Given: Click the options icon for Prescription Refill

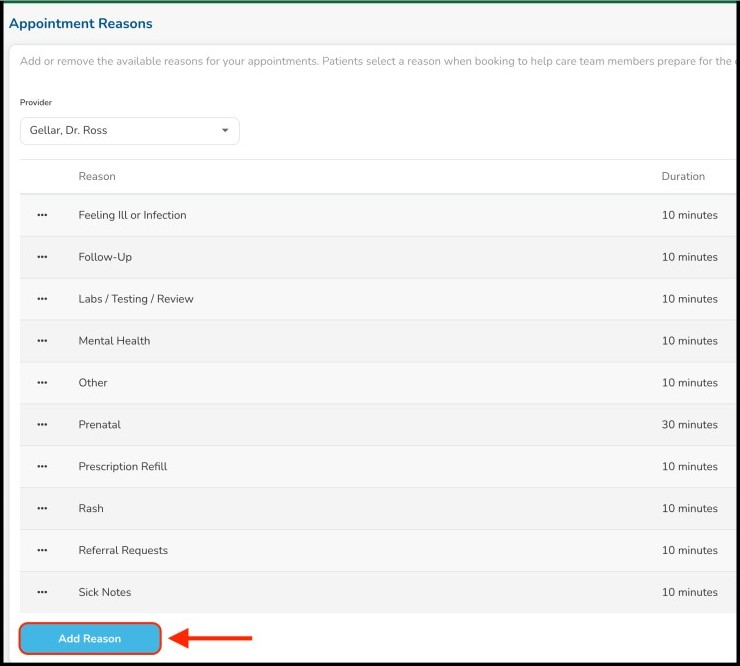Looking at the screenshot, I should (42, 467).
